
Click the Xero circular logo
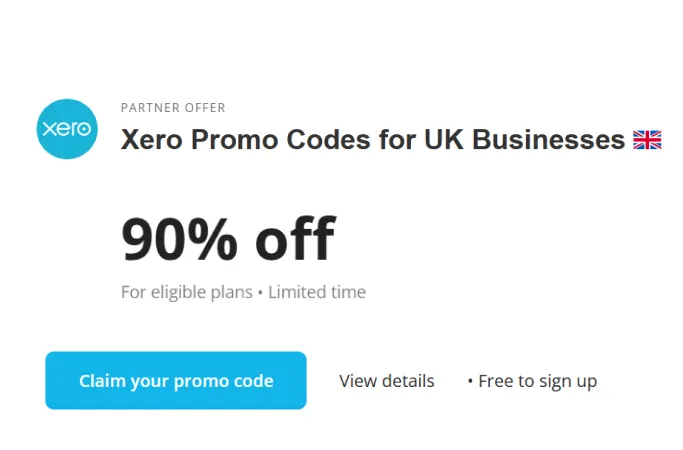(66, 129)
